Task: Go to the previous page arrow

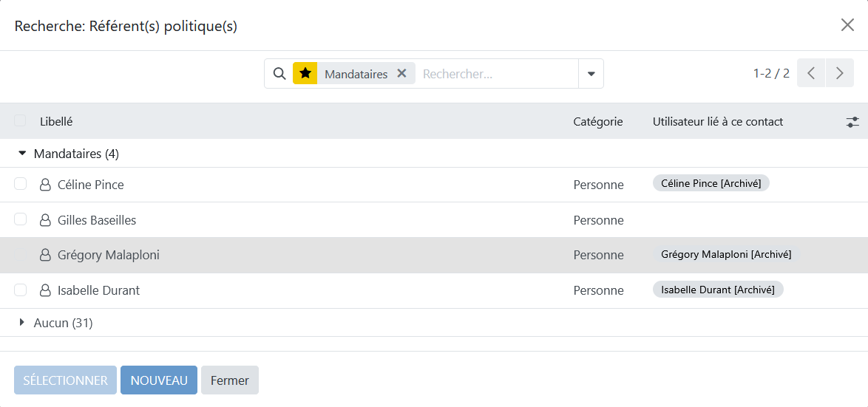Action: coord(811,73)
